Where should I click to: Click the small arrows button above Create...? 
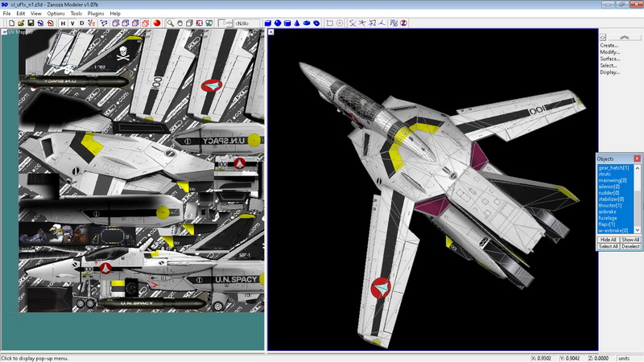(602, 37)
